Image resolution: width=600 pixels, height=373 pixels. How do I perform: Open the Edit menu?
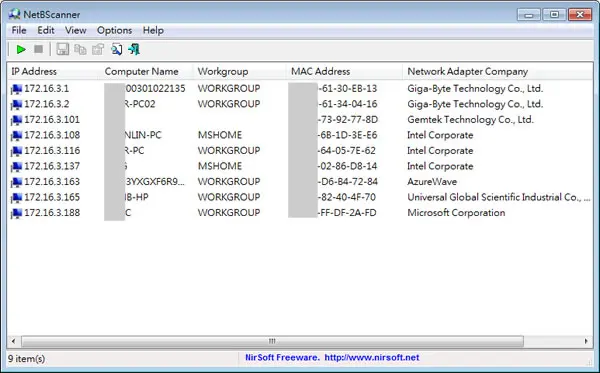[46, 30]
